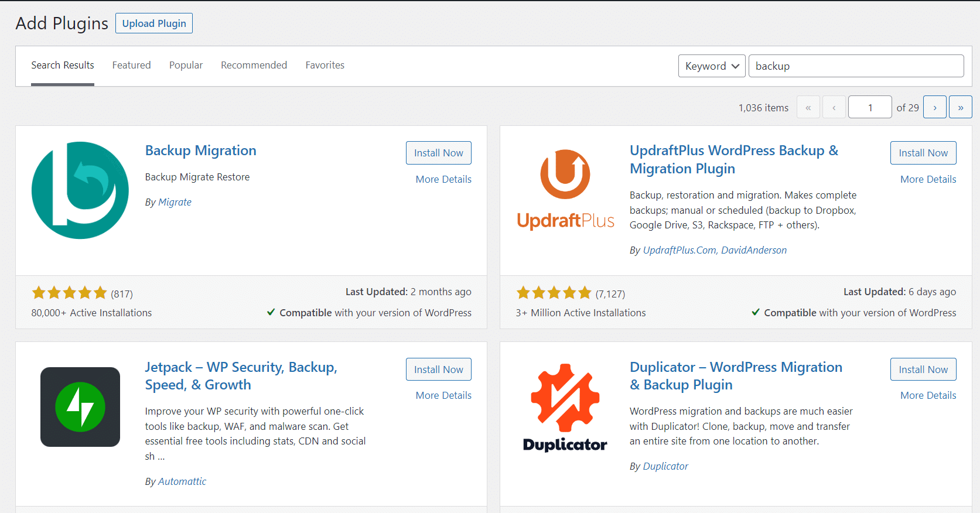This screenshot has height=513, width=980.
Task: Click 'Last Updated: 6 days ago' text
Action: coord(900,292)
